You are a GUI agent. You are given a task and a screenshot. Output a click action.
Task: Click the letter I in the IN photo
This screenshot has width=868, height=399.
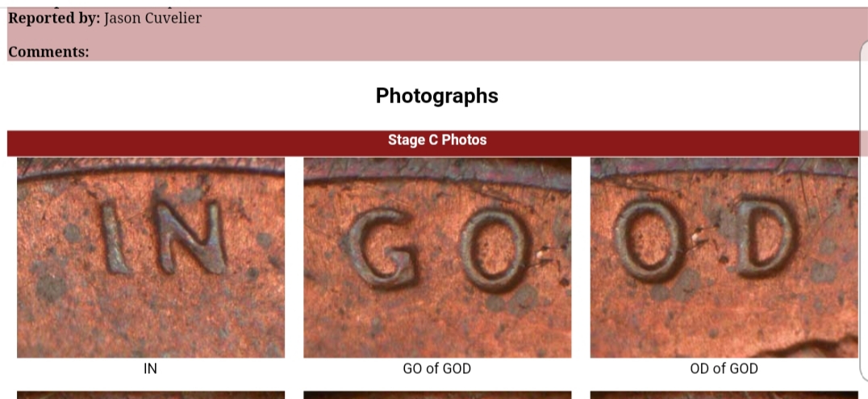[x=115, y=238]
